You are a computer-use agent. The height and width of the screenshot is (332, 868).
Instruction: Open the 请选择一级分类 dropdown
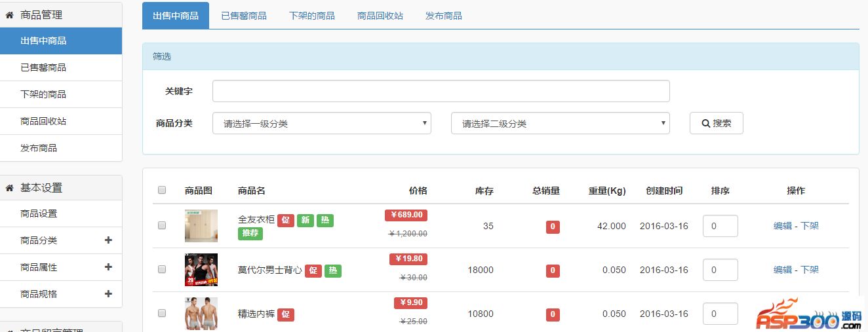tap(322, 123)
